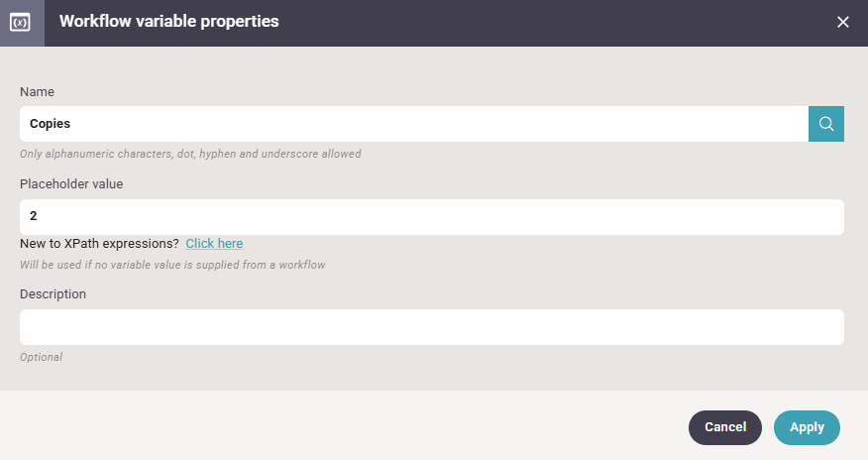This screenshot has height=460, width=868.
Task: Close the Workflow variable properties dialog
Action: coord(843,22)
